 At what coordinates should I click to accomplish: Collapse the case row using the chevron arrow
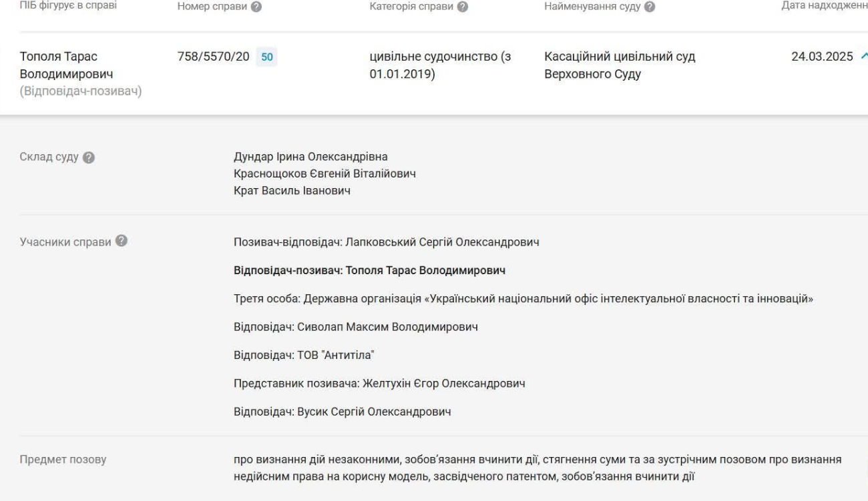(863, 57)
